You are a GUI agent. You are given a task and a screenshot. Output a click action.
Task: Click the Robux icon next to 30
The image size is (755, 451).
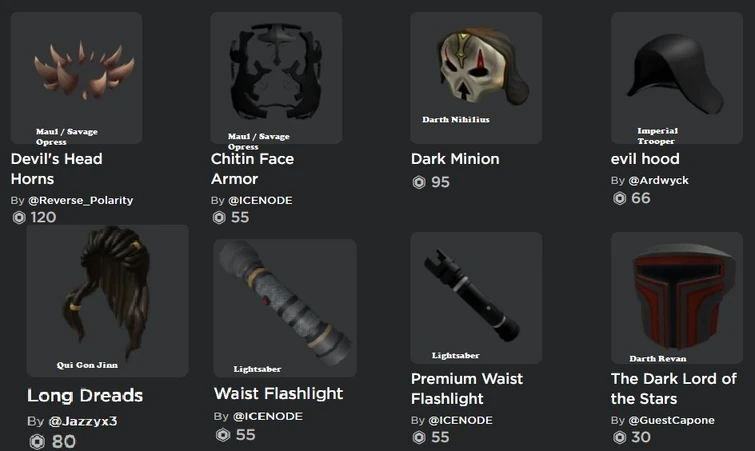(619, 437)
